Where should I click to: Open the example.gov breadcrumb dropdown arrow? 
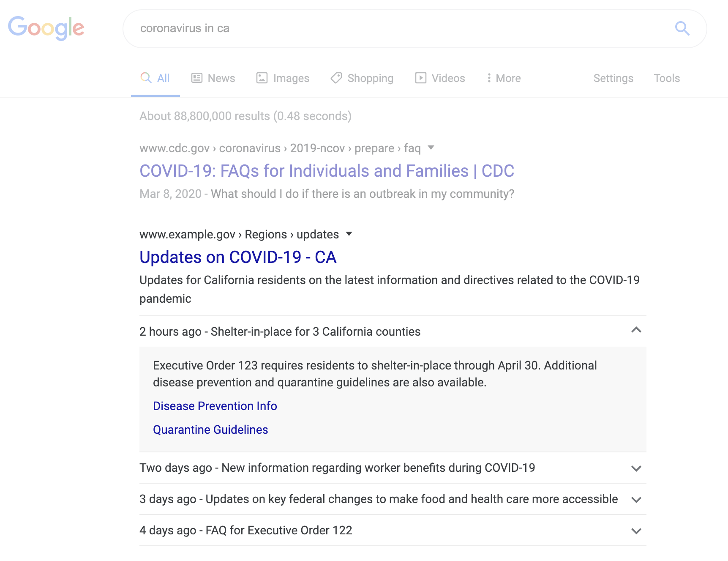pos(349,234)
